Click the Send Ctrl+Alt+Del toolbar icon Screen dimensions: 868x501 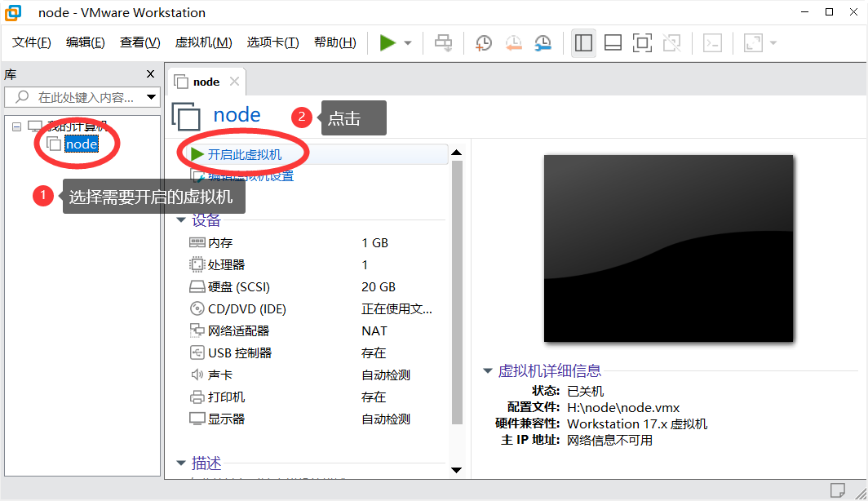[443, 43]
